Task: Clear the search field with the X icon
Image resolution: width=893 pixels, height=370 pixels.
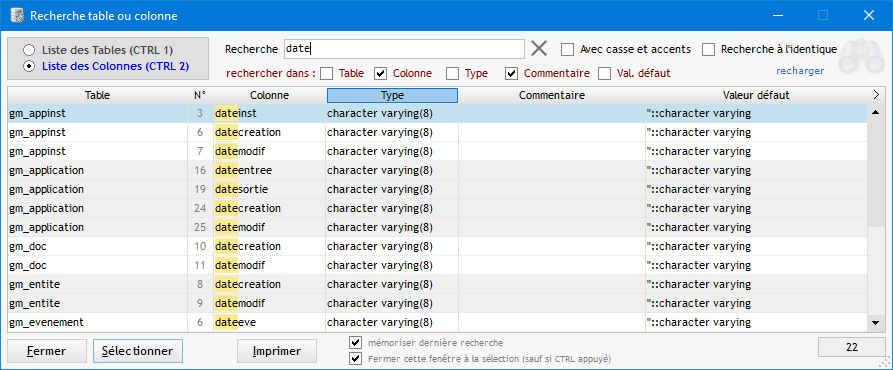Action: [539, 49]
